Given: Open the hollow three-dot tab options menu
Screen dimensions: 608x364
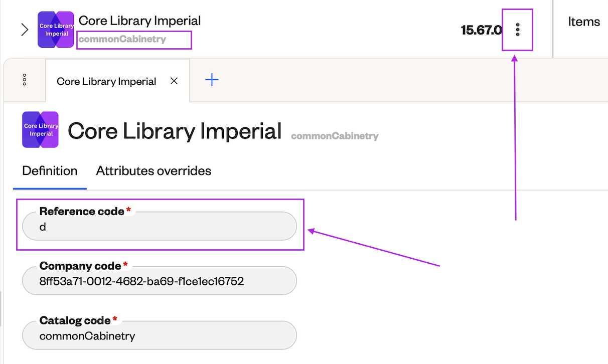Looking at the screenshot, I should pos(25,80).
